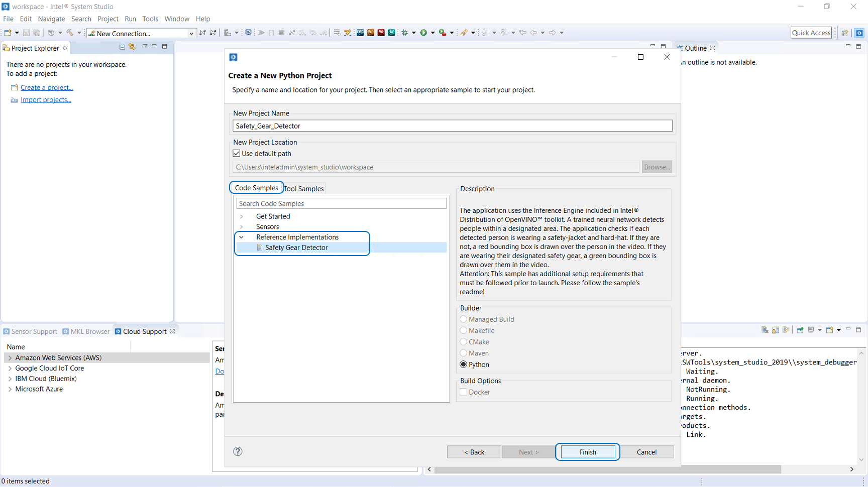Expand Amazon Web Services (AWS) entry

(10, 358)
